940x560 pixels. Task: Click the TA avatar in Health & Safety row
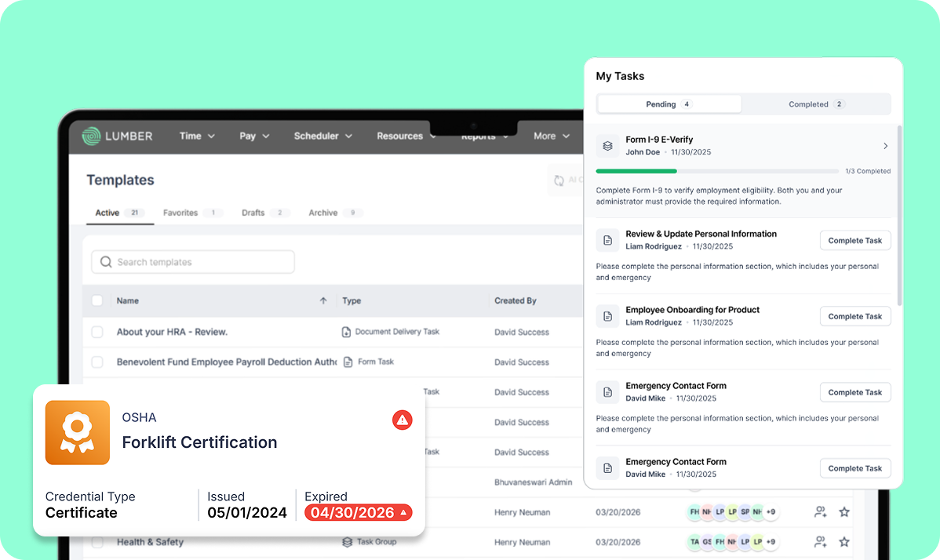coord(694,542)
